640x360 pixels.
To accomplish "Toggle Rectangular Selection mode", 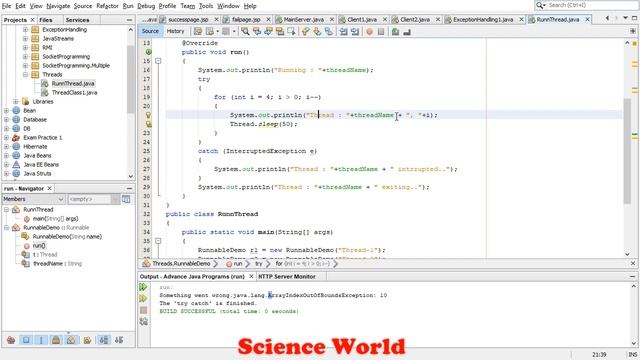I will (x=291, y=31).
